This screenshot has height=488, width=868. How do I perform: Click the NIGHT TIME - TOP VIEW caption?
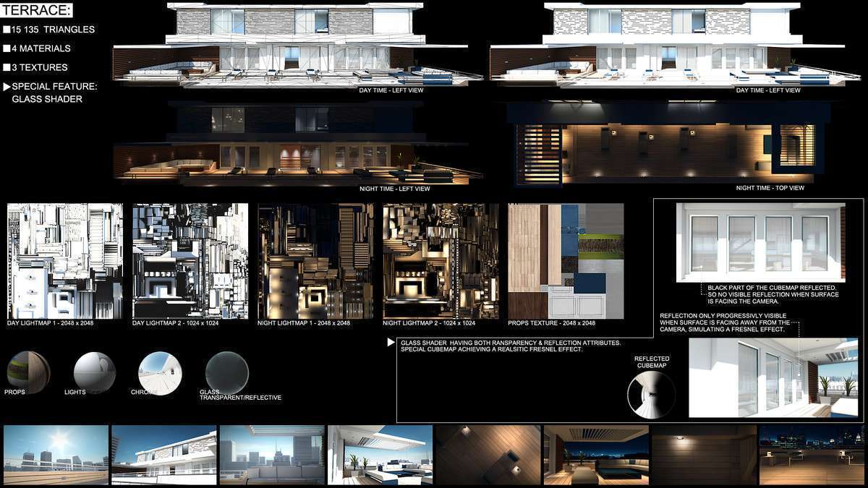point(770,188)
